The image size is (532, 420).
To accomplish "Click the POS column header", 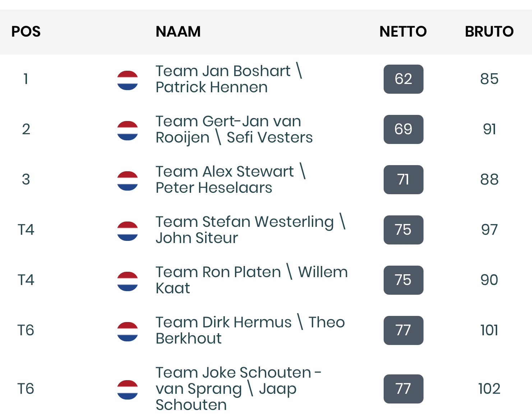I will pyautogui.click(x=26, y=32).
